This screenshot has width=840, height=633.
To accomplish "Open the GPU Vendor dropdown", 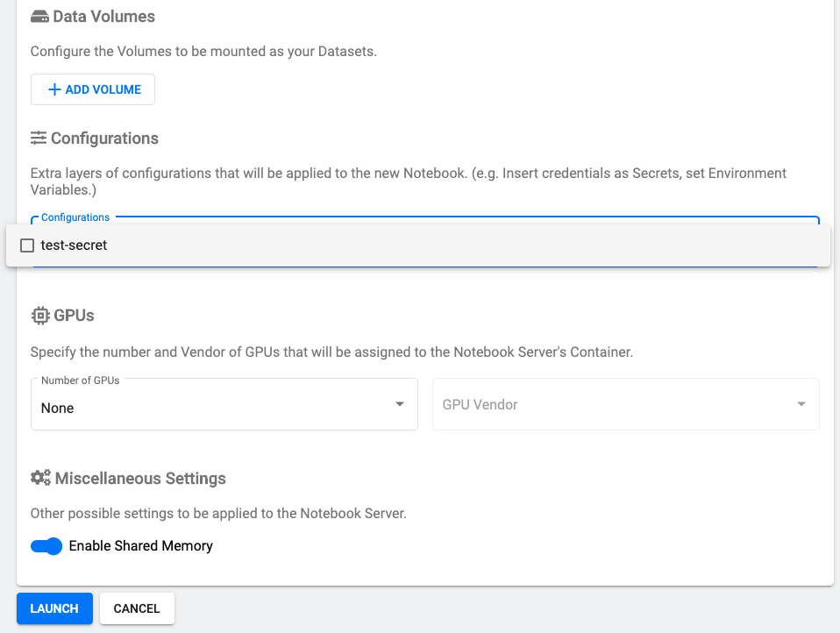I will [x=626, y=404].
